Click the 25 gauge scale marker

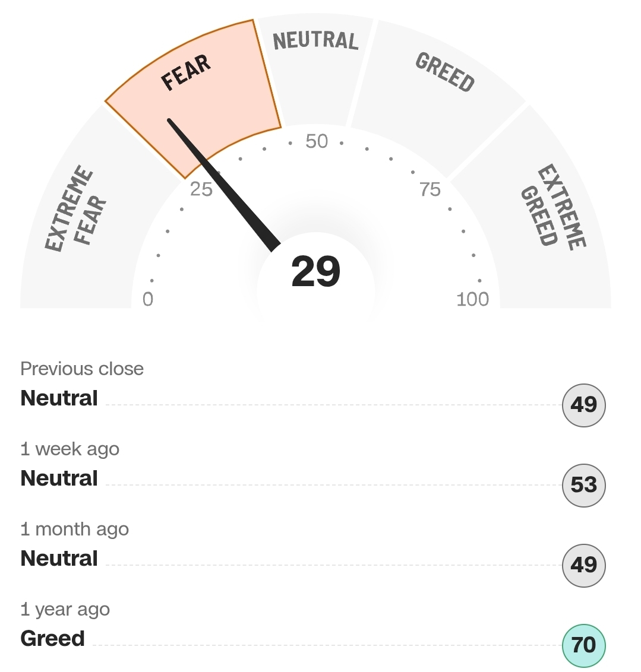pos(201,189)
